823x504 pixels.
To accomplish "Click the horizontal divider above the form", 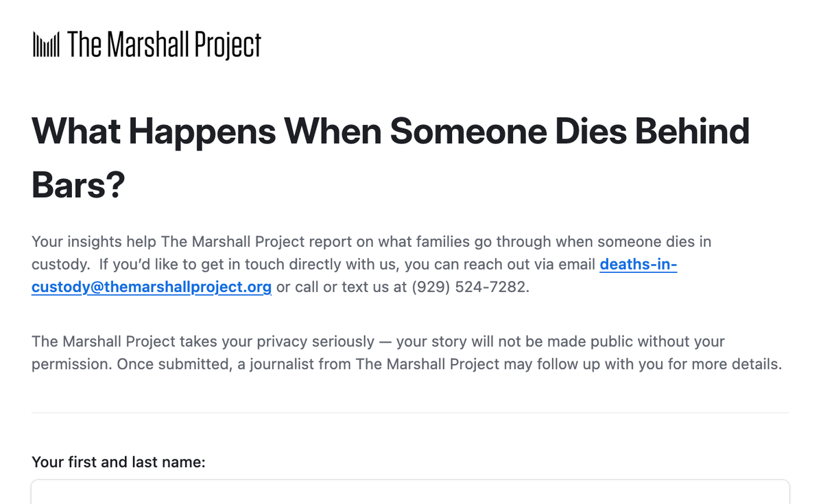I will [410, 413].
